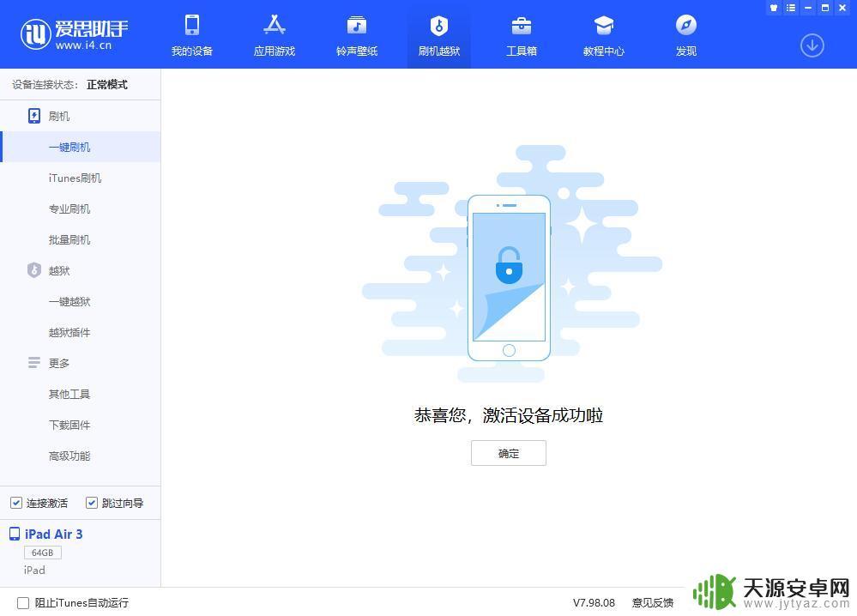Minimize the 爱思助手 window

coord(808,8)
